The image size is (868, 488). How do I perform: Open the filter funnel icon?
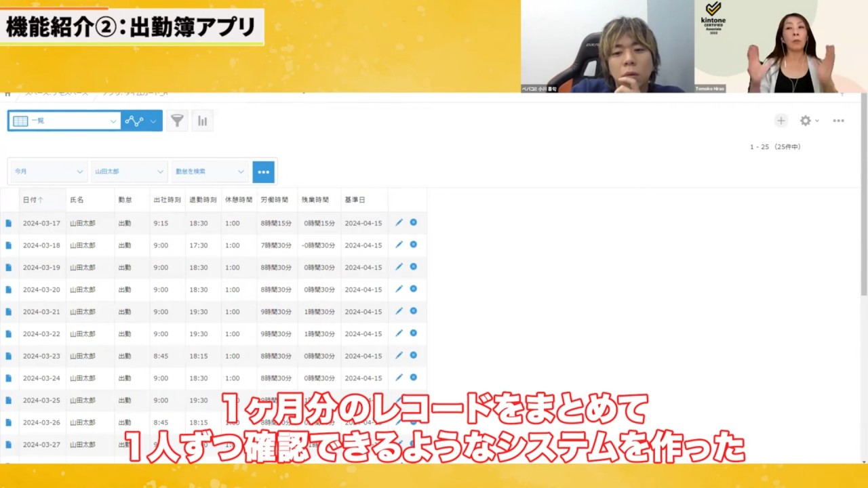coord(177,120)
